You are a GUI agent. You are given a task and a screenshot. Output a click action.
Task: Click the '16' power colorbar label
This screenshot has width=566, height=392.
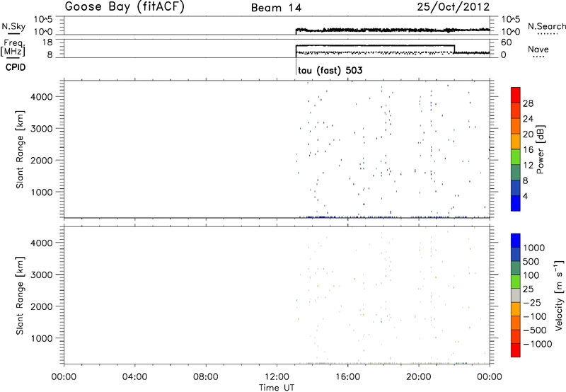coord(528,149)
